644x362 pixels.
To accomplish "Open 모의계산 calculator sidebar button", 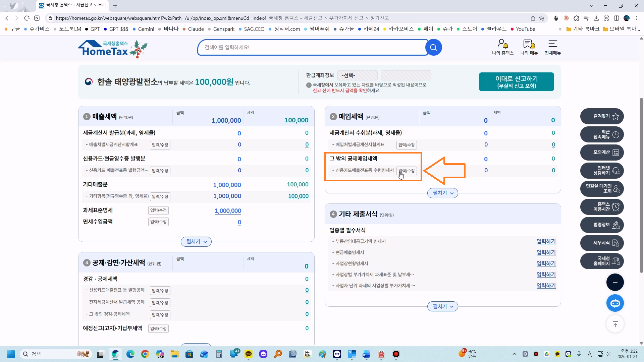I will (602, 153).
